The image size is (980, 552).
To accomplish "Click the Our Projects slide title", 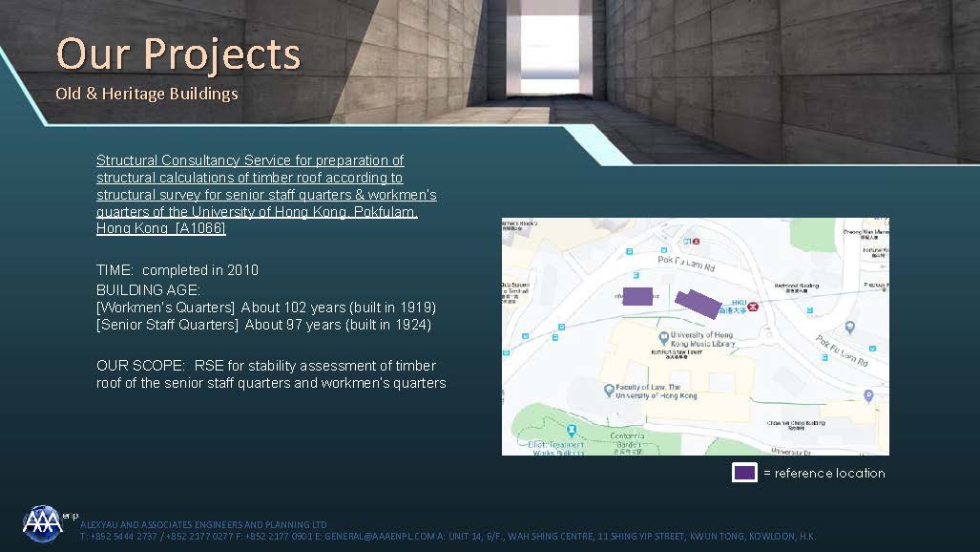I will tap(178, 53).
